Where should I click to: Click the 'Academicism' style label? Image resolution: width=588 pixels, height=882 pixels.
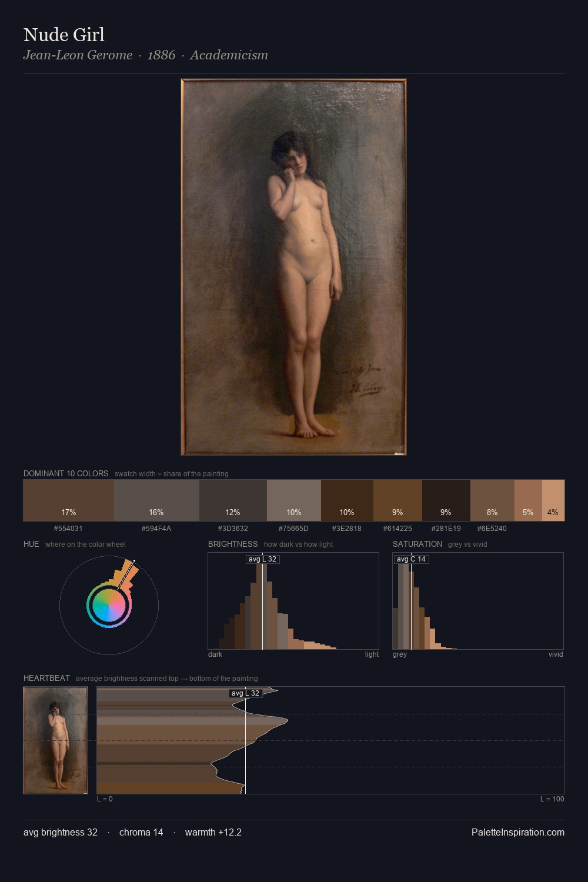click(229, 55)
